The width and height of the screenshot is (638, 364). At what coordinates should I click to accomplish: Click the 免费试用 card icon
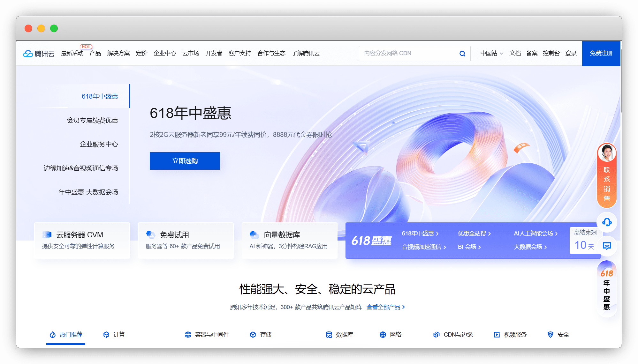[150, 235]
